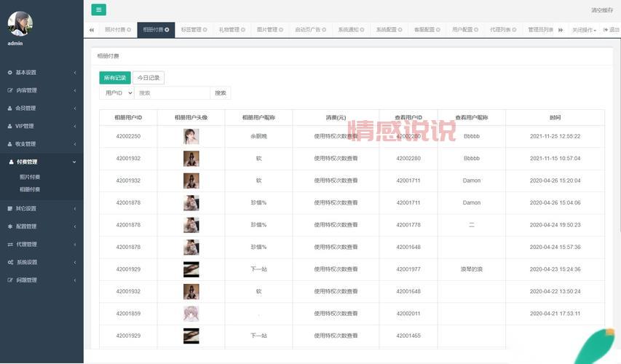Close the 客服配置 tab via its x icon
The width and height of the screenshot is (621, 364).
438,30
